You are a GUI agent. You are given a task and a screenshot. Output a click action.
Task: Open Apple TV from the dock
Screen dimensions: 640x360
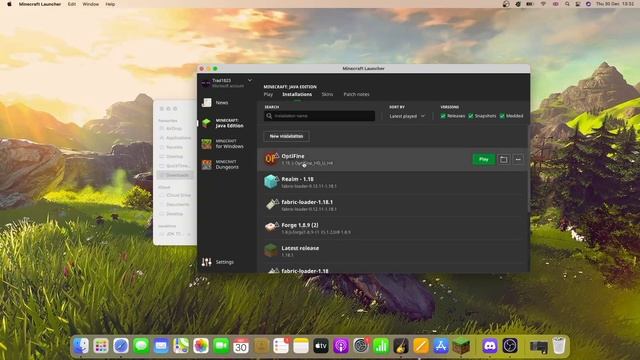321,346
